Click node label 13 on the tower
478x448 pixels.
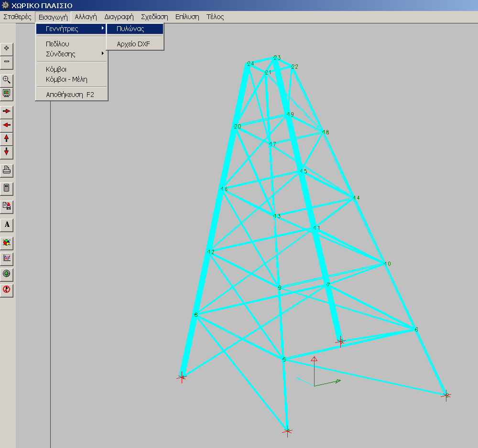coord(277,216)
